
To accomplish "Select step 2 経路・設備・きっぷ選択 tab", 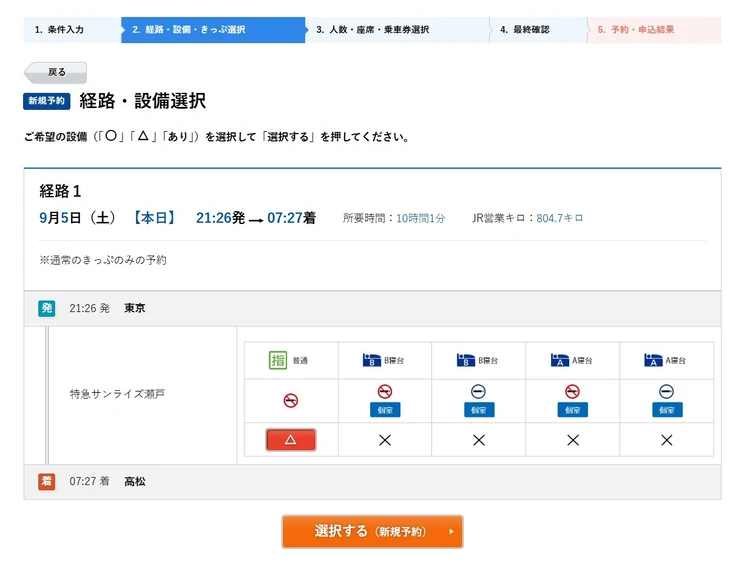I will click(x=213, y=30).
